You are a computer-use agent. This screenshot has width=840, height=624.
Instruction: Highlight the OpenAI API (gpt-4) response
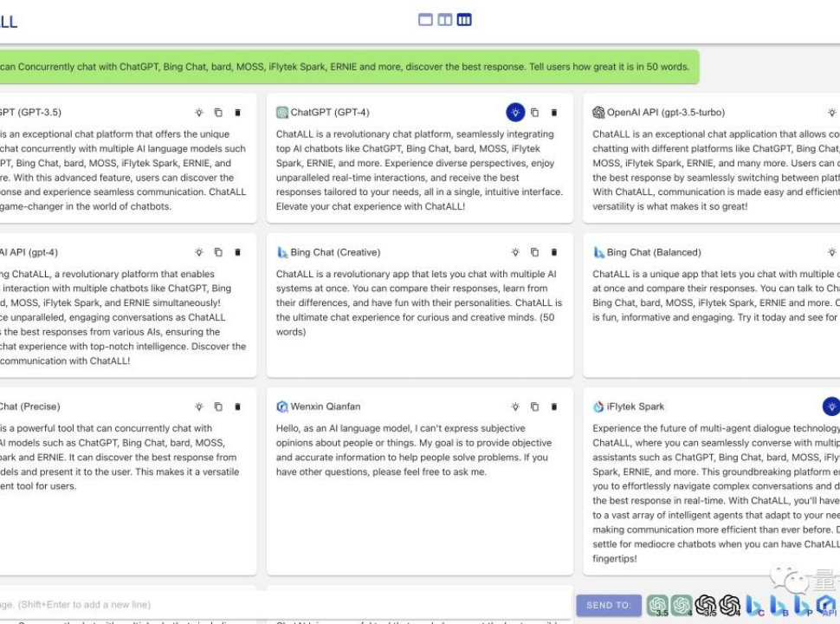[199, 252]
